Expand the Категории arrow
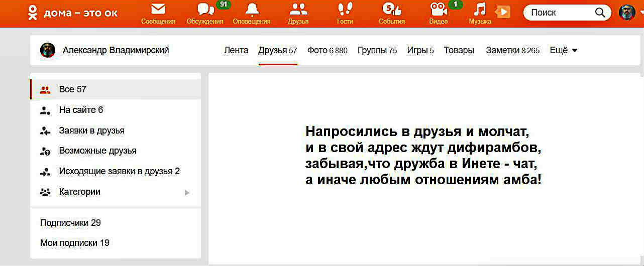Viewport: 644px width, 266px height. 187,192
